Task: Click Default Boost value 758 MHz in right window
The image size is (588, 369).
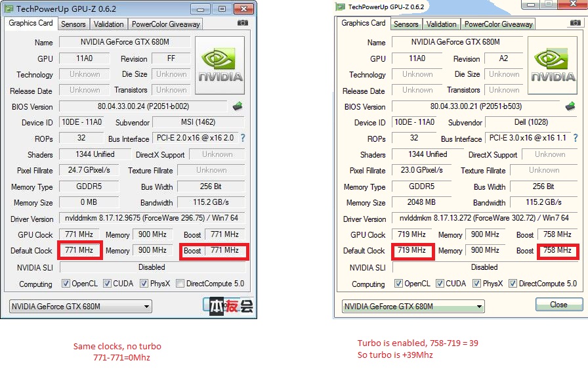Action: click(x=557, y=250)
